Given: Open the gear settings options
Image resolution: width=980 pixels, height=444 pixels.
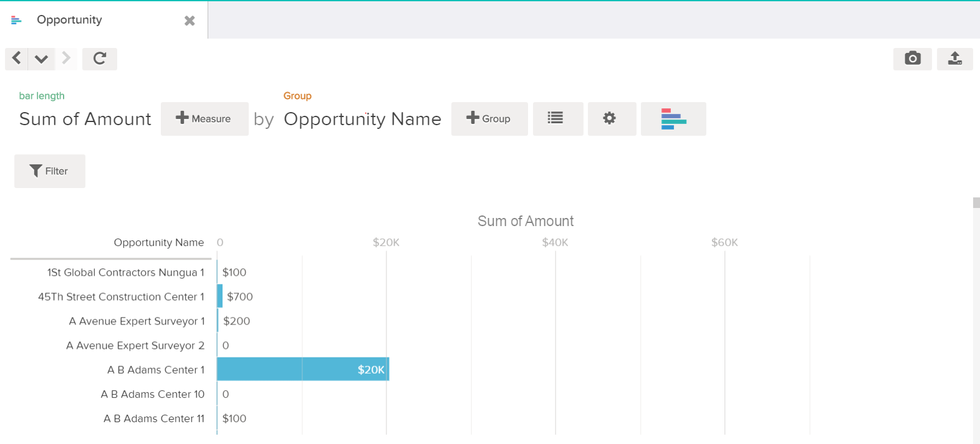Looking at the screenshot, I should (x=610, y=118).
